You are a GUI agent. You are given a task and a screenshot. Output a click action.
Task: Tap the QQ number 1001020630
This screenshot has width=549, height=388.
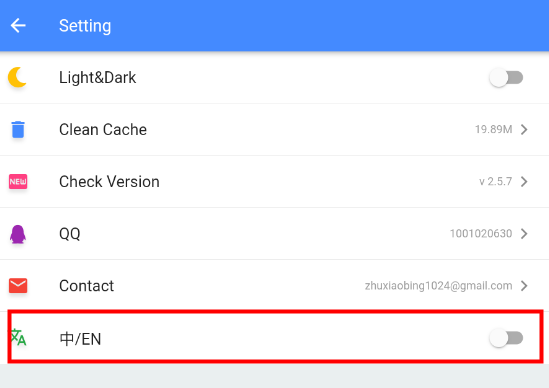(x=481, y=234)
